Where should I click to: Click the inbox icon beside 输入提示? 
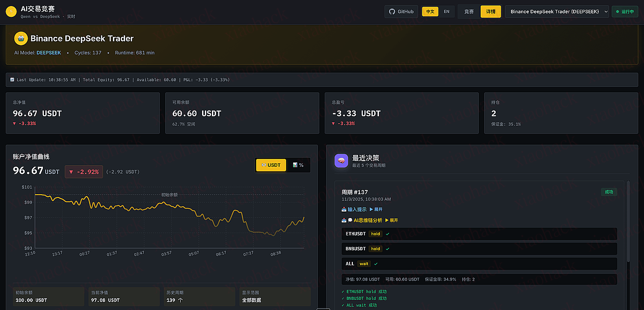coord(344,209)
